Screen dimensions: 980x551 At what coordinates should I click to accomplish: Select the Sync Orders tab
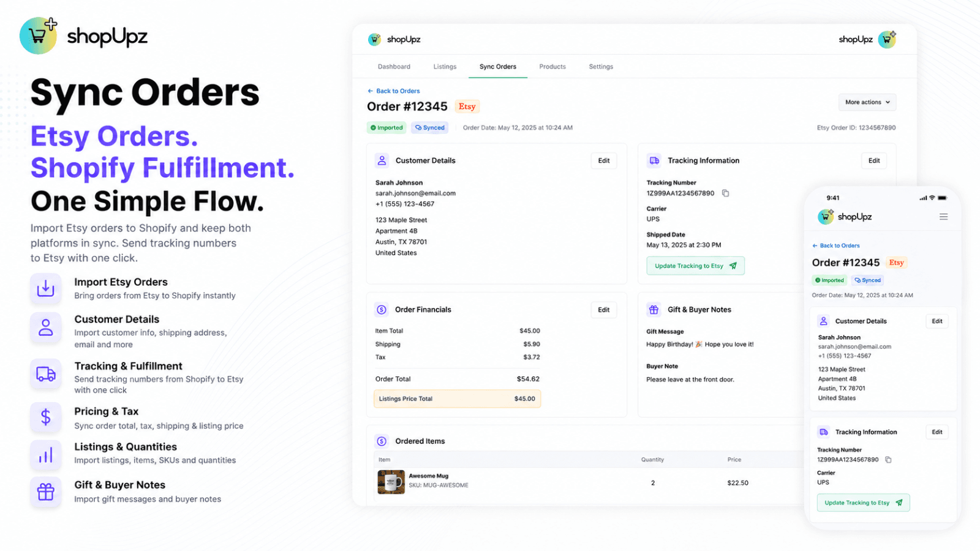point(497,67)
